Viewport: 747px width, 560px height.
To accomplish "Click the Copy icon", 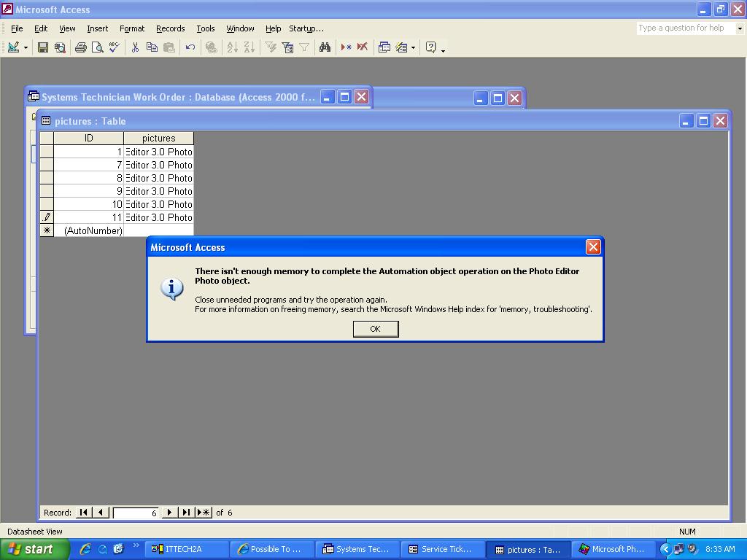I will (x=152, y=47).
